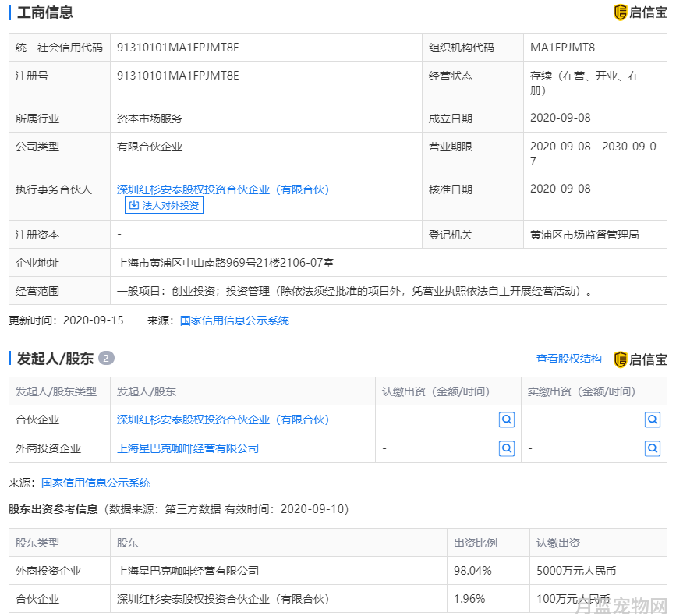Click the 发起人/股东 section heading
The width and height of the screenshot is (676, 616).
55,359
